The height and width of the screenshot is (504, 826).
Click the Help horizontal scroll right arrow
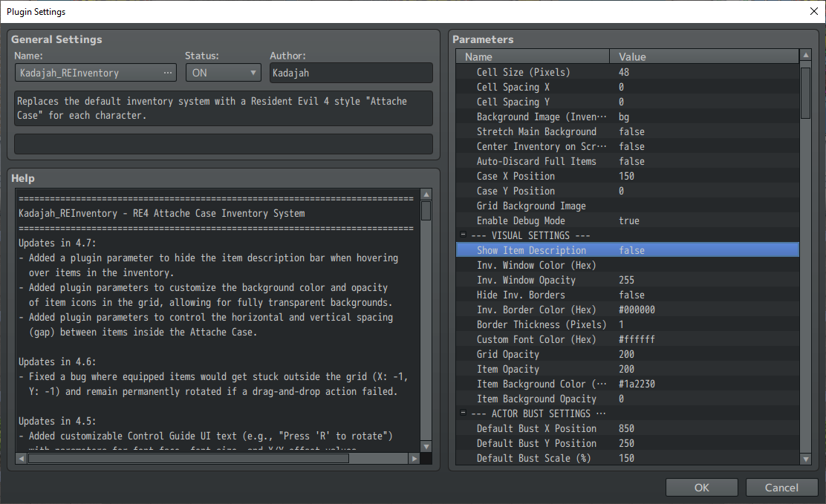point(414,459)
